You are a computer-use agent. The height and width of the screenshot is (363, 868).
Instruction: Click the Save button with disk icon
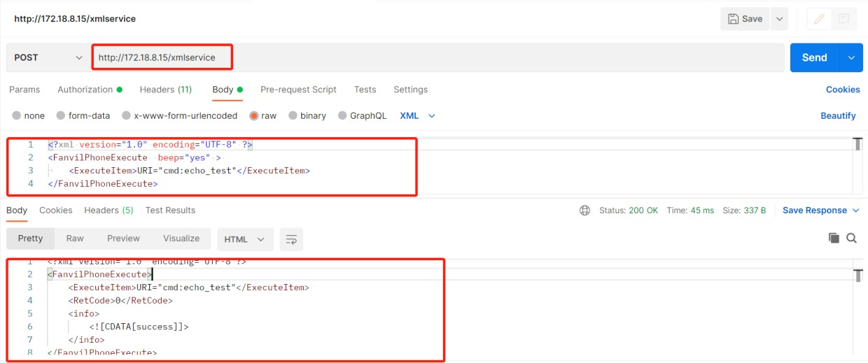745,19
